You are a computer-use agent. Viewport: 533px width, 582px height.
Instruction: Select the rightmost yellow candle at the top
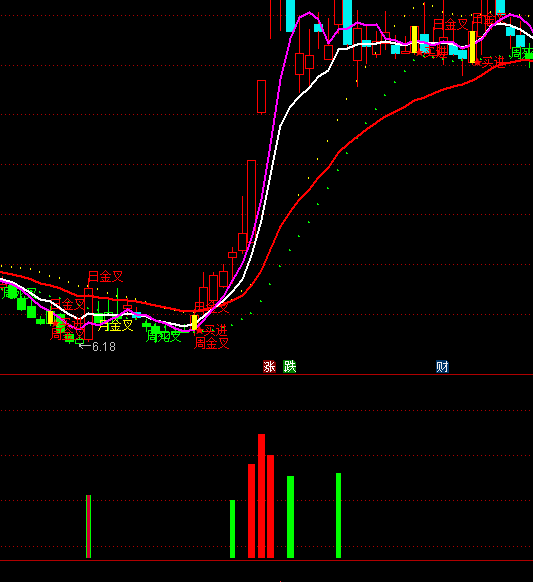[472, 47]
